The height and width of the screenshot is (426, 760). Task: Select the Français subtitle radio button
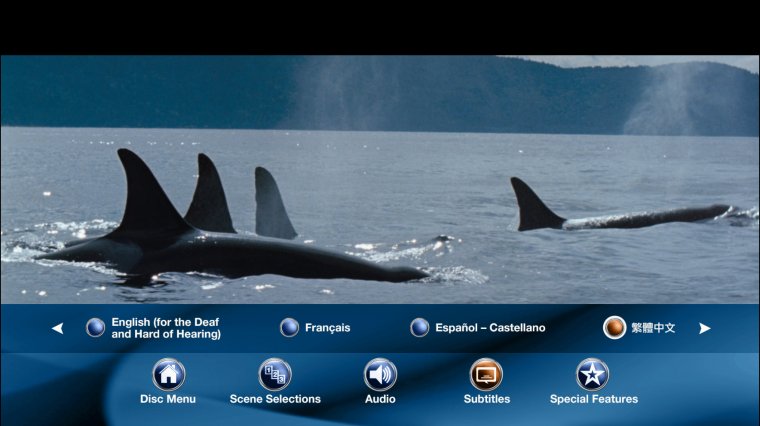coord(289,328)
